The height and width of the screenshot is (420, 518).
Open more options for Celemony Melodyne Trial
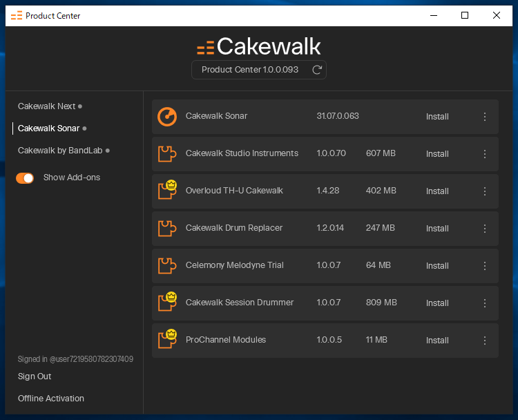click(x=485, y=266)
